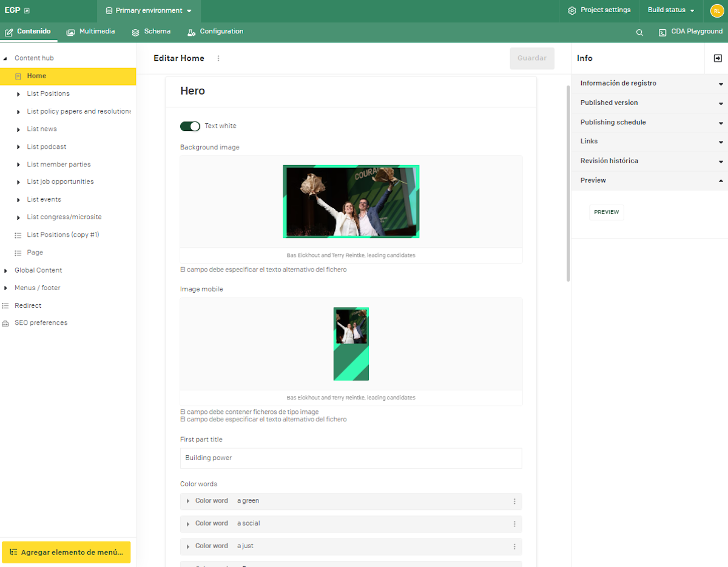Select the Home item in Content hub

click(x=68, y=76)
